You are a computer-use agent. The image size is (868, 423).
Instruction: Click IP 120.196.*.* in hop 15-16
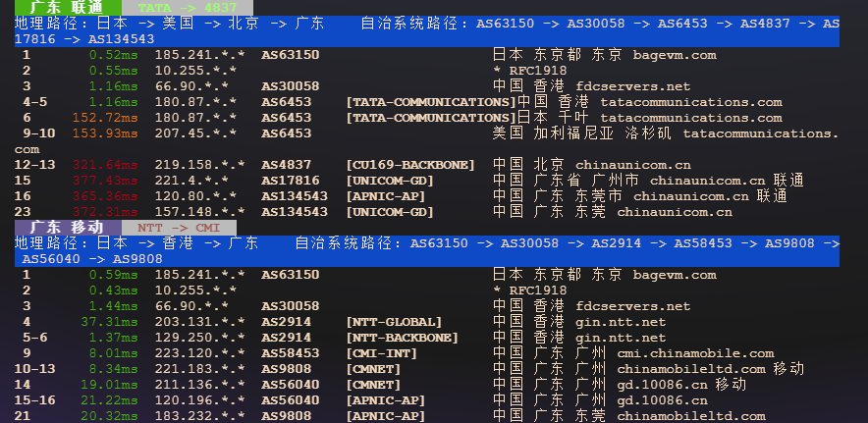(x=200, y=400)
